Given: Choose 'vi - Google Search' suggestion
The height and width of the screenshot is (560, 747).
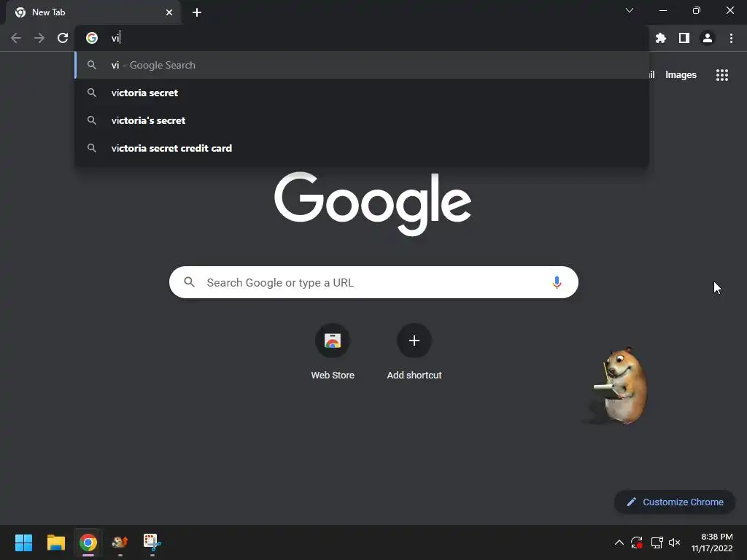Looking at the screenshot, I should pyautogui.click(x=362, y=65).
